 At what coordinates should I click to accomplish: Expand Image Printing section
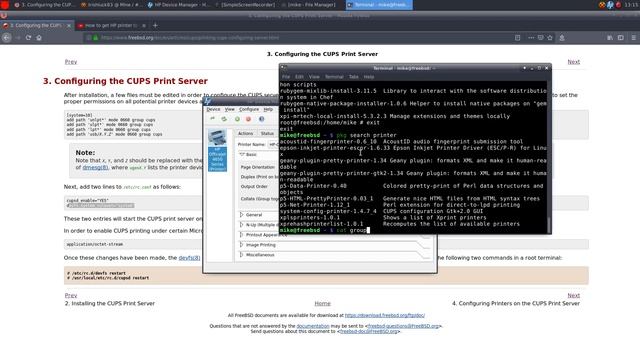pyautogui.click(x=242, y=245)
